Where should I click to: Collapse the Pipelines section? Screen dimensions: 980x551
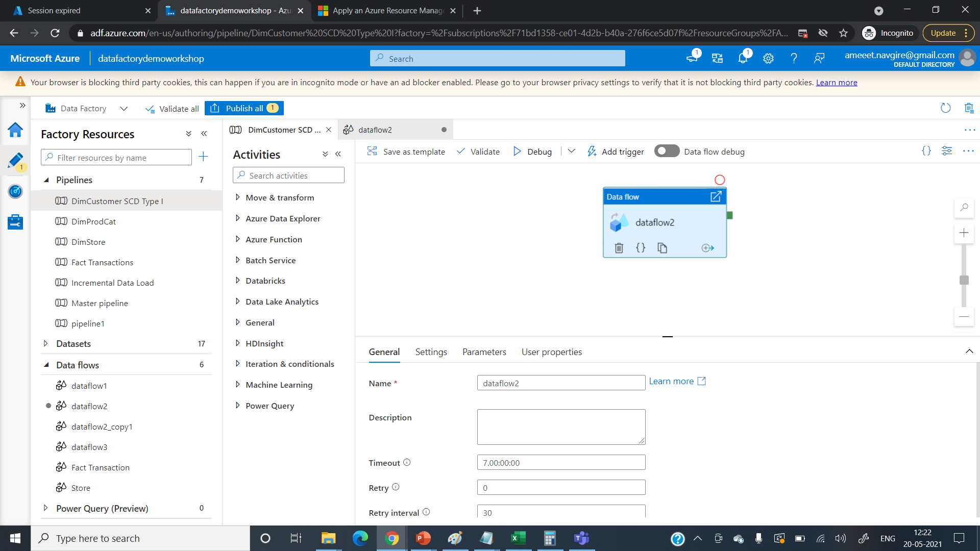[x=46, y=180]
